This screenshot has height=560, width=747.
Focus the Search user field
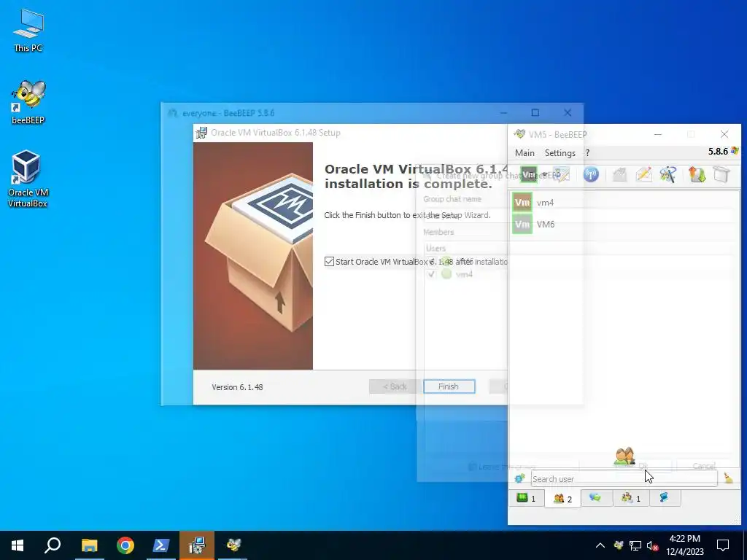624,478
